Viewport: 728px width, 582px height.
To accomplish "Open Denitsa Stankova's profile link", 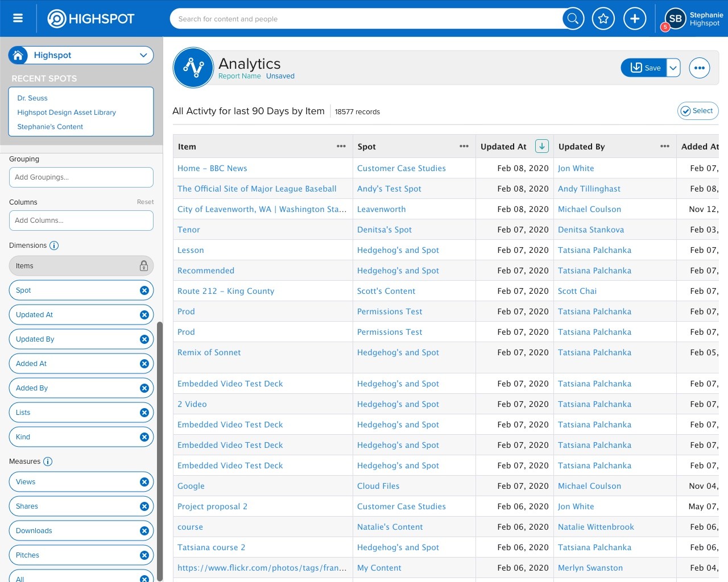I will click(x=591, y=230).
